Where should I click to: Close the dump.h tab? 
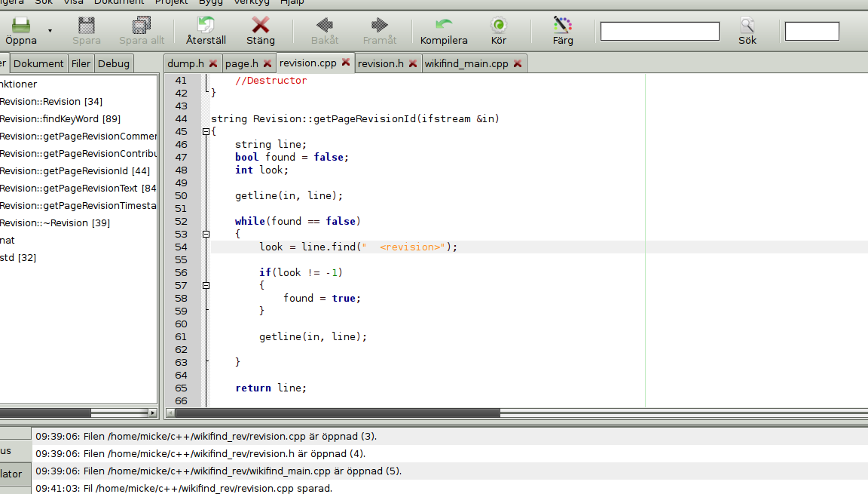tap(213, 63)
